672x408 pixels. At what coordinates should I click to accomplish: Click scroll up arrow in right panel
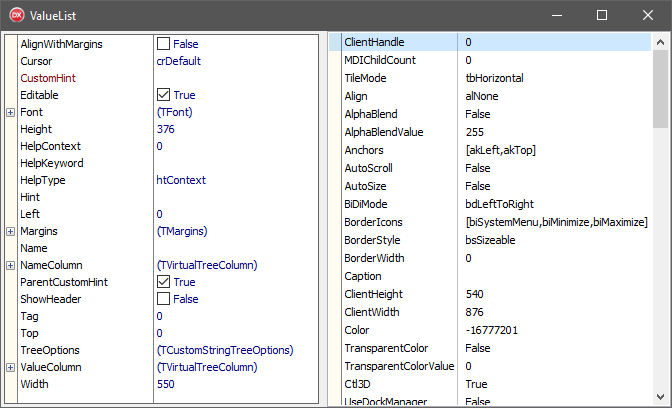coord(662,43)
